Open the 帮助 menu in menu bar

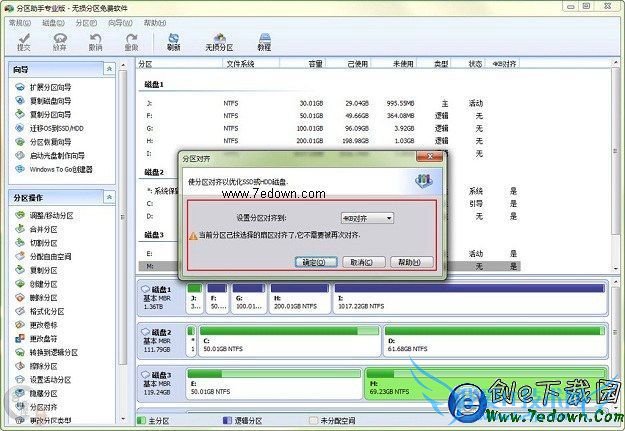[x=155, y=21]
